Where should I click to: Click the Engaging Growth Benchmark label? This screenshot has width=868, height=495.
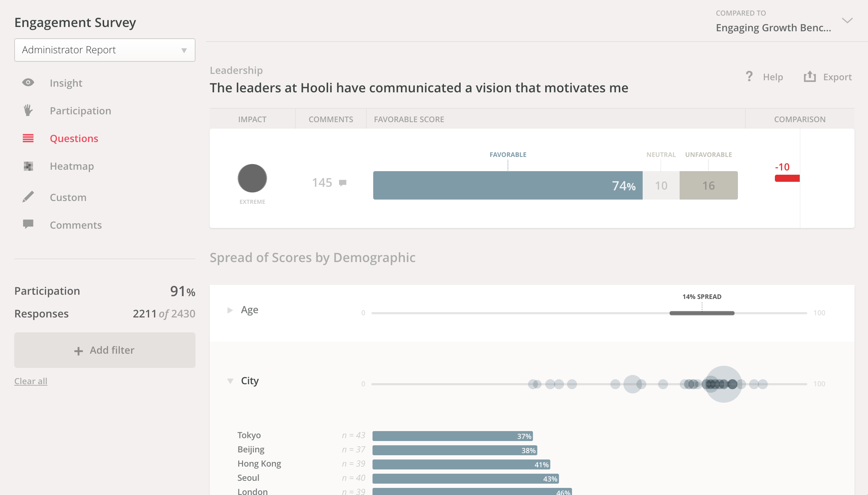[773, 28]
